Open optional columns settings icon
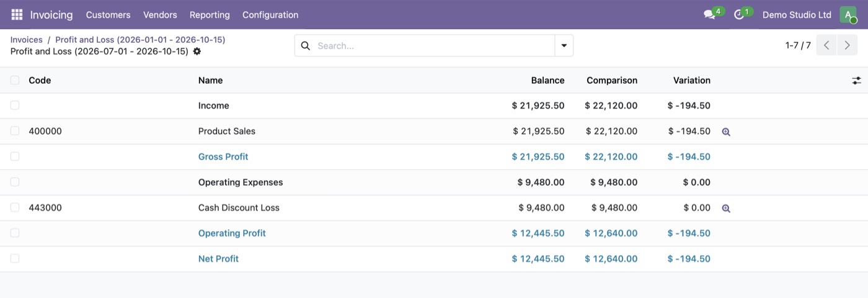Viewport: 868px width, 298px height. point(856,80)
